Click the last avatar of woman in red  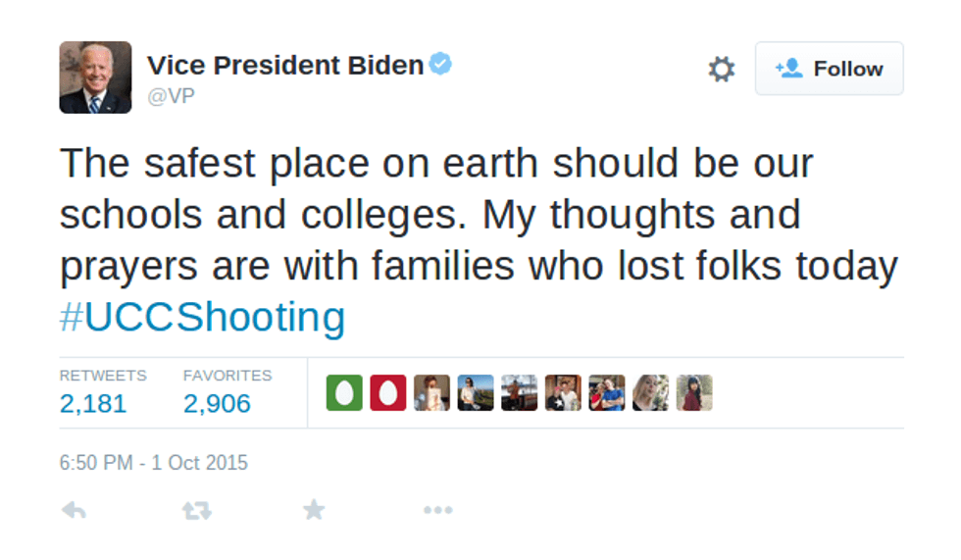pyautogui.click(x=694, y=393)
